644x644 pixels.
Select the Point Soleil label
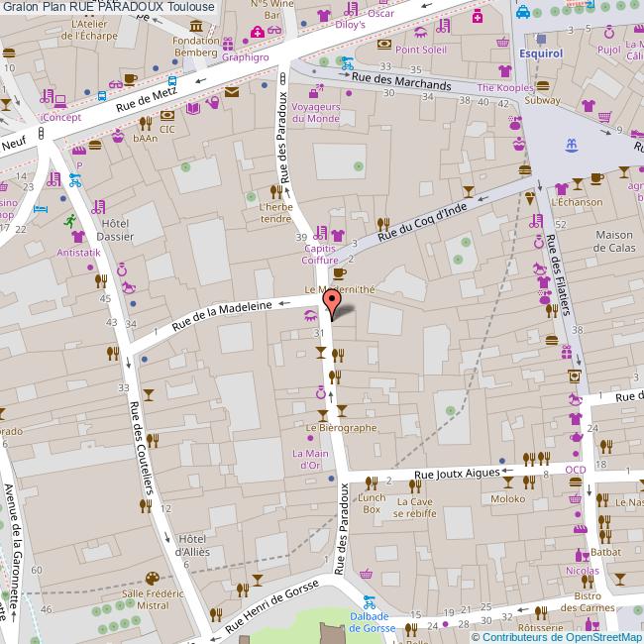(420, 49)
